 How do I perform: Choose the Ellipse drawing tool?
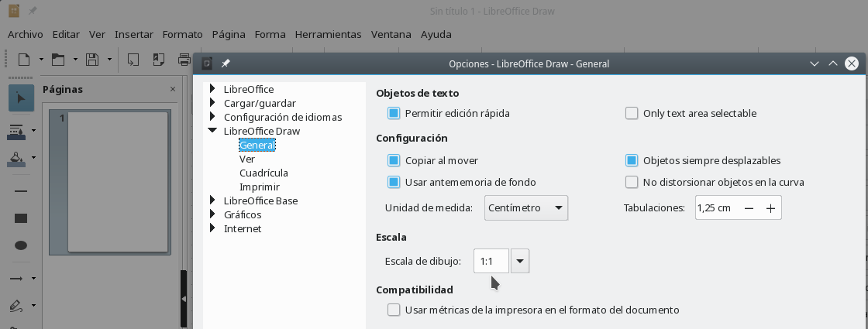(x=22, y=245)
